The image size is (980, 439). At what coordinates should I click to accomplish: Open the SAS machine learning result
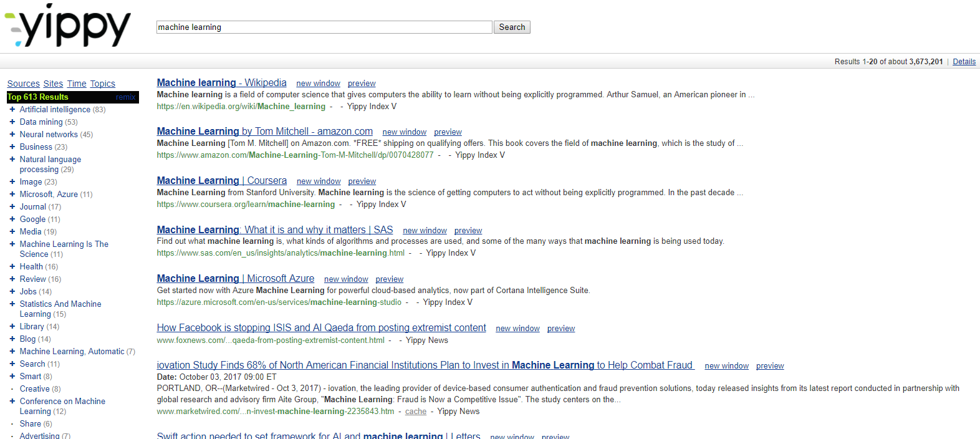pyautogui.click(x=274, y=229)
